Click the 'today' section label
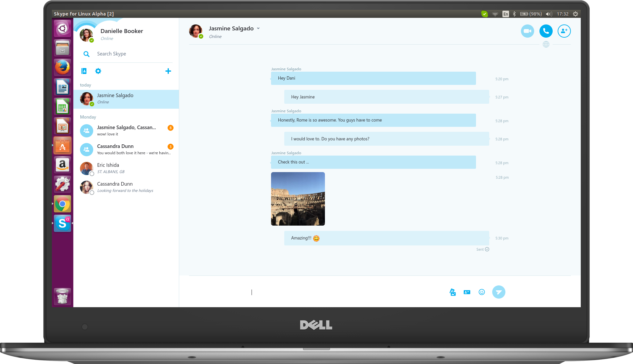 pyautogui.click(x=85, y=85)
